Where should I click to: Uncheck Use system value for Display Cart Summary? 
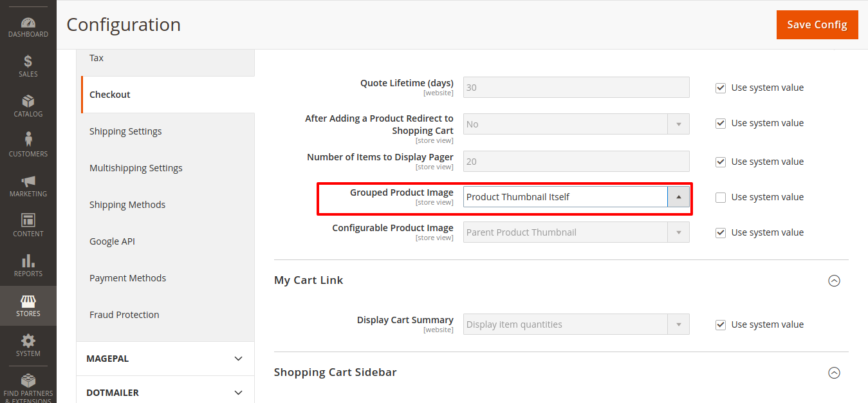coord(720,324)
